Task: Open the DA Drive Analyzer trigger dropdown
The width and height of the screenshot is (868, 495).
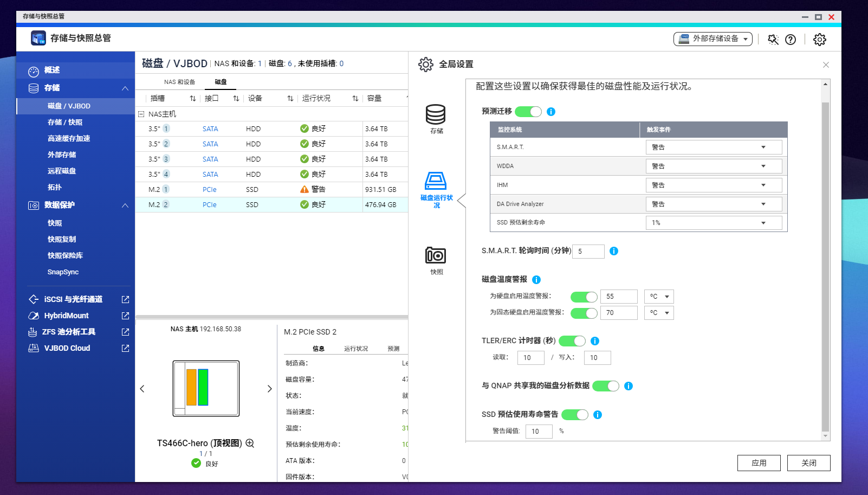Action: 714,204
